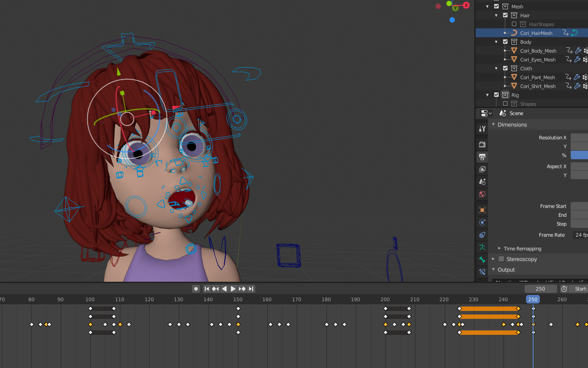Enable the Shapes collection checkbox
Viewport: 588px width, 368px height.
point(505,103)
